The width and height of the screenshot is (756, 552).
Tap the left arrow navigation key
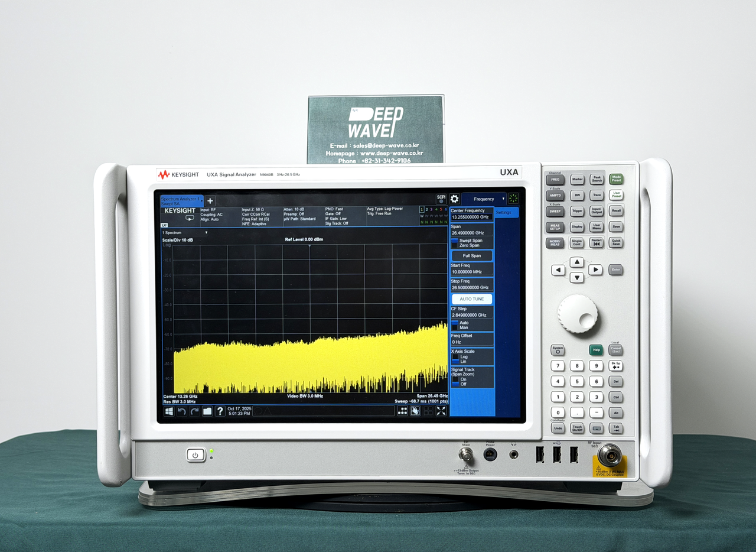[x=558, y=270]
